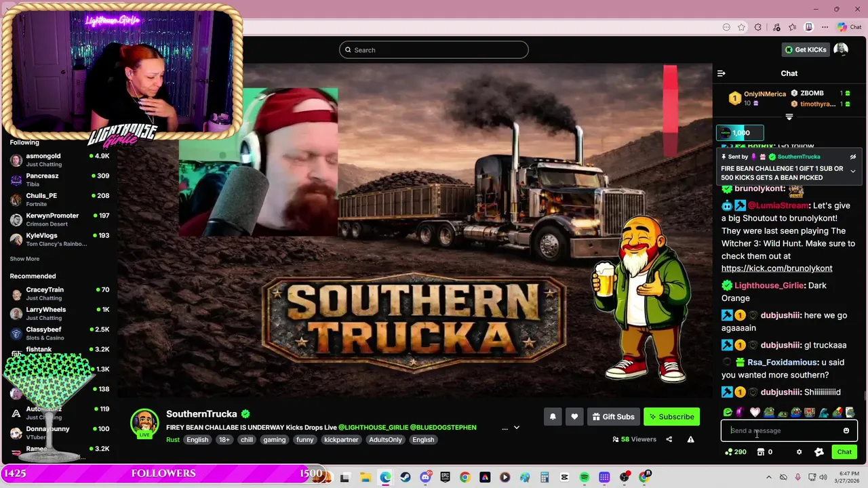Select the 18+ tag
The image size is (868, 488).
click(x=224, y=439)
